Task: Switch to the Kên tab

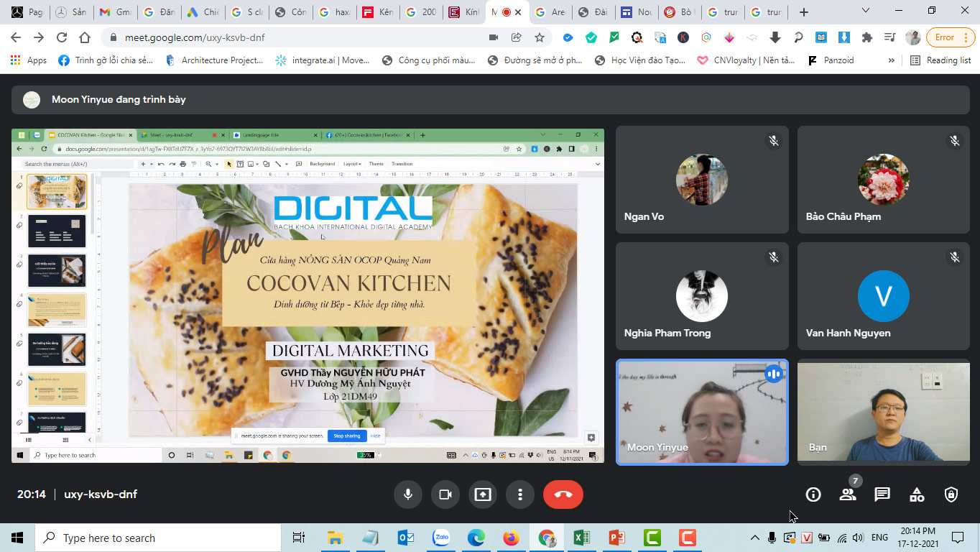Action: 376,12
